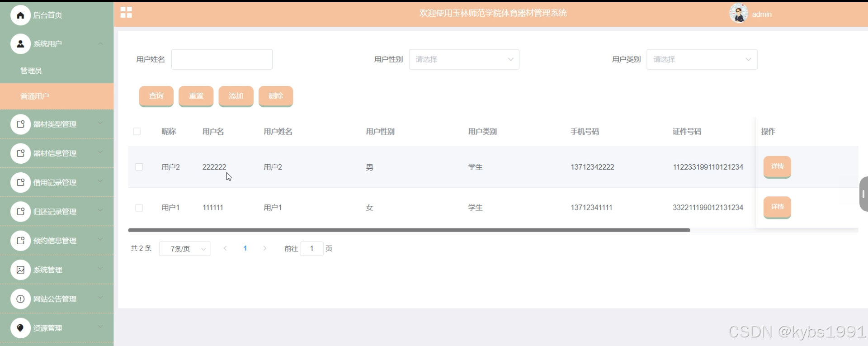Click phone number 13712342222
The image size is (868, 346).
[x=592, y=167]
